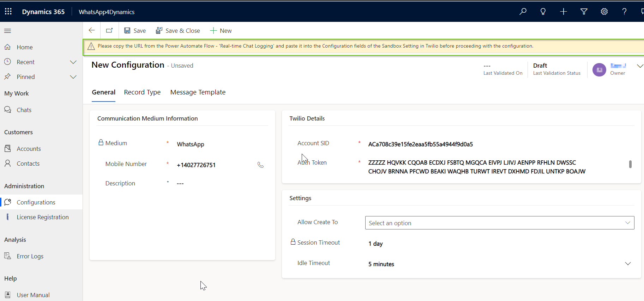This screenshot has width=644, height=301.
Task: Open the Dynamics 365 app launcher grid
Action: coord(8,12)
